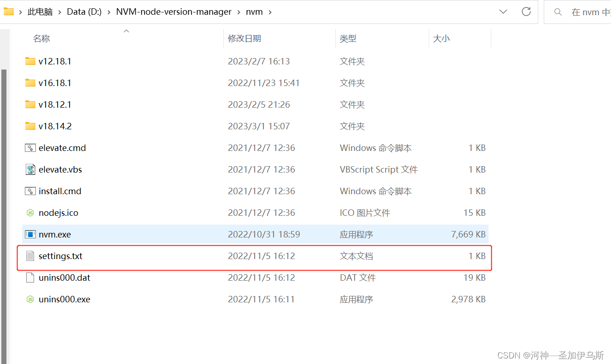The image size is (611, 364).
Task: Click the VBScript Script 文件 type cell
Action: tap(378, 169)
